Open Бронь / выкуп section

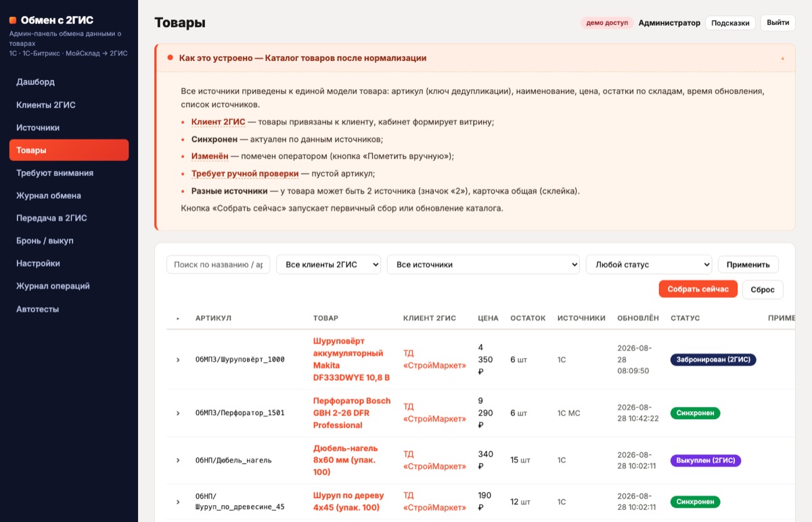[69, 241]
